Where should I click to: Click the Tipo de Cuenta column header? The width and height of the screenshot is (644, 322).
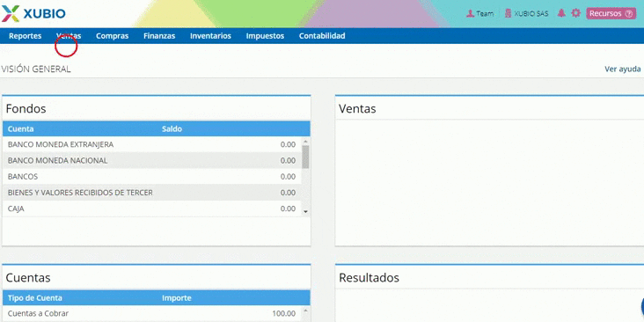[x=35, y=297]
